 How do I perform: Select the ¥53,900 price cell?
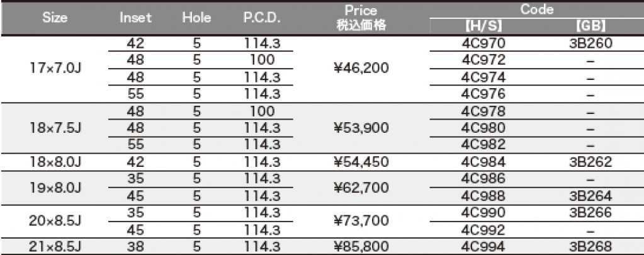tap(361, 128)
